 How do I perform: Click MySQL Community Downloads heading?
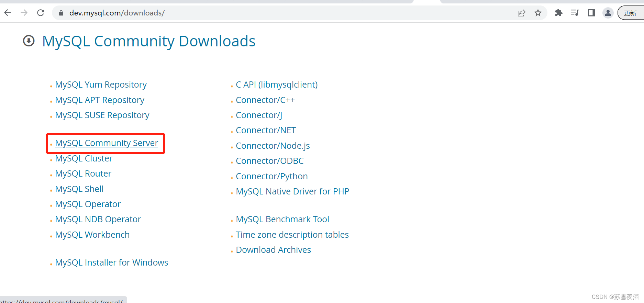coord(149,42)
